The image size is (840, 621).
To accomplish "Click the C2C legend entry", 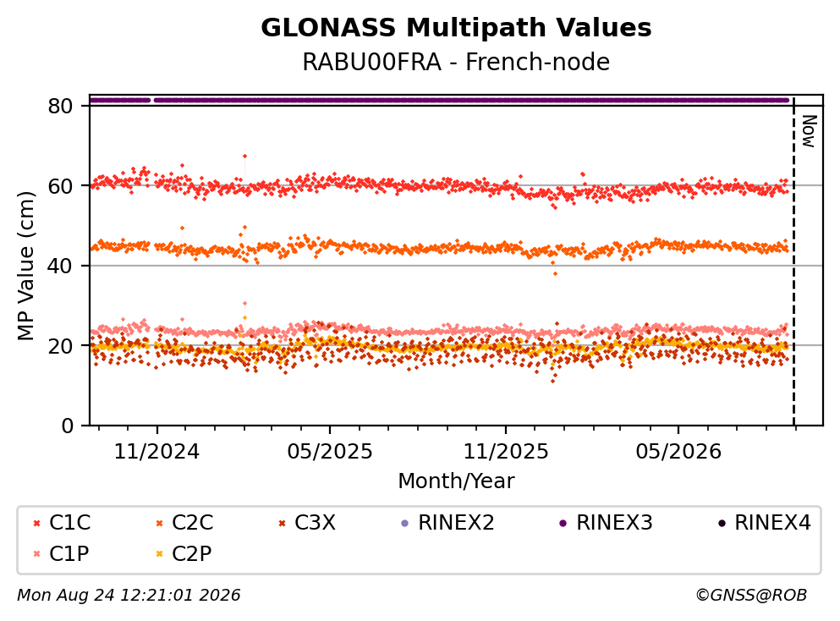I will point(184,522).
